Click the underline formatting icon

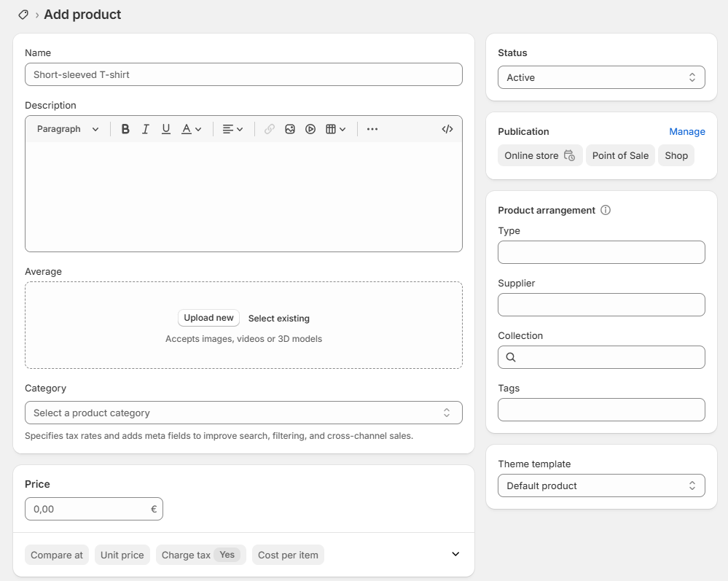pyautogui.click(x=166, y=129)
